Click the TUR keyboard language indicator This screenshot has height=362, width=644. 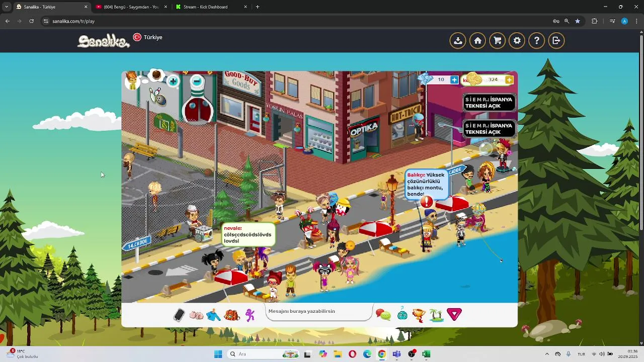tap(581, 354)
